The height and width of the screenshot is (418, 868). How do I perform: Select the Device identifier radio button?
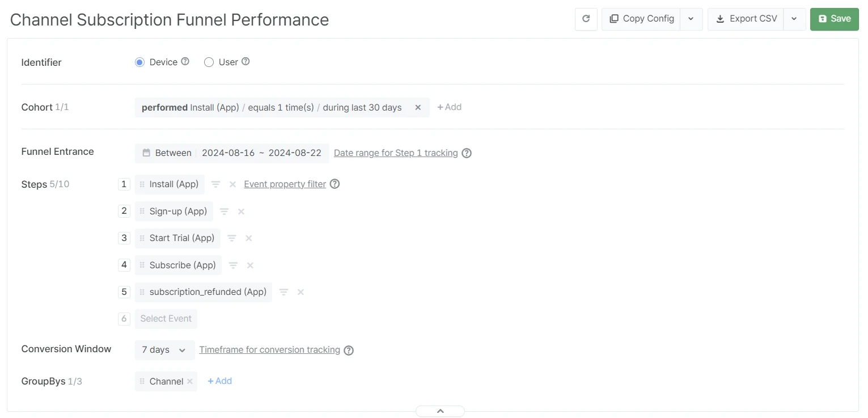[140, 62]
